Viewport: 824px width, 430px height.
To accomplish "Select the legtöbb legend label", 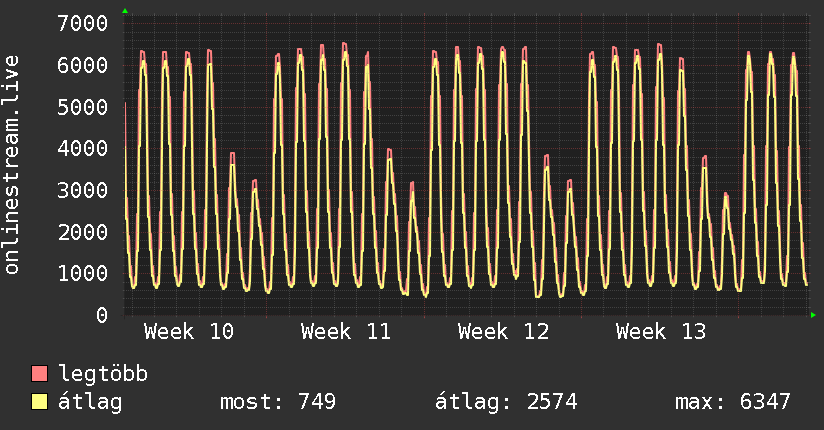I will coord(103,373).
